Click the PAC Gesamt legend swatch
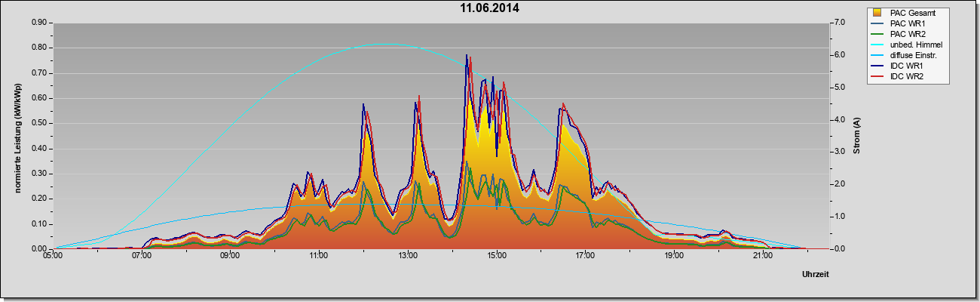Viewport: 980px width, 302px height. (x=877, y=13)
